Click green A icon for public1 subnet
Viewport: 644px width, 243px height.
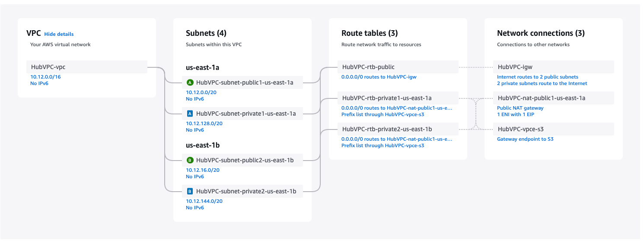coord(190,82)
